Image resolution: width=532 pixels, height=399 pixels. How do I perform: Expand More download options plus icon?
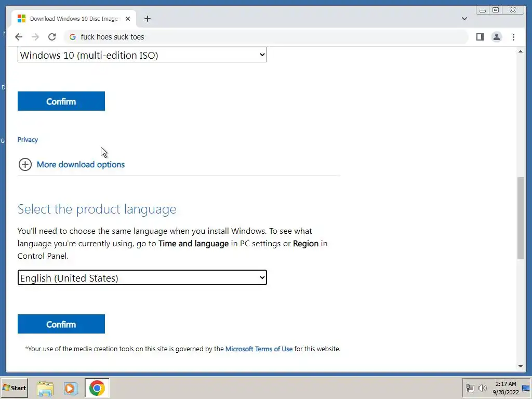tap(25, 165)
